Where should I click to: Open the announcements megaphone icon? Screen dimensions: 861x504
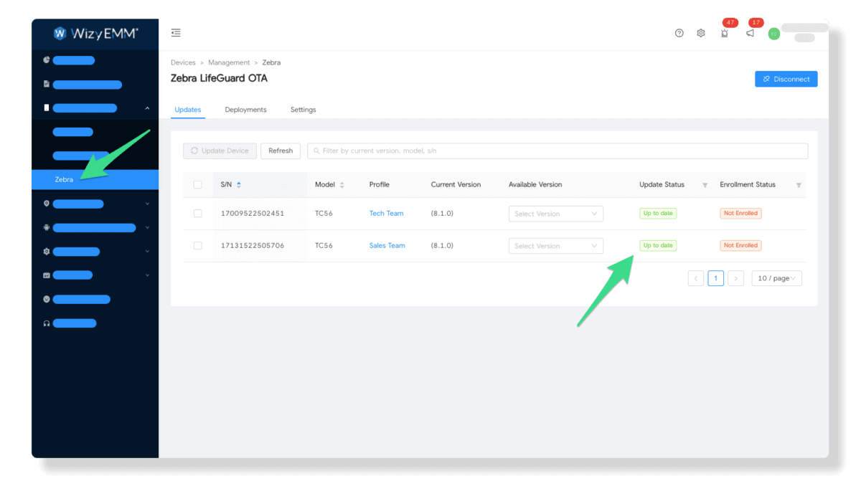click(750, 33)
